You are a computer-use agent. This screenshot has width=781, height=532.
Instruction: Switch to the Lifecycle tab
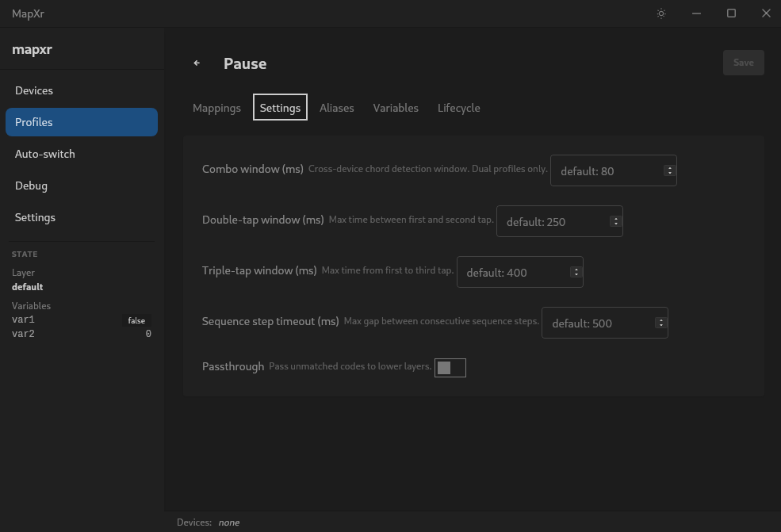point(458,108)
